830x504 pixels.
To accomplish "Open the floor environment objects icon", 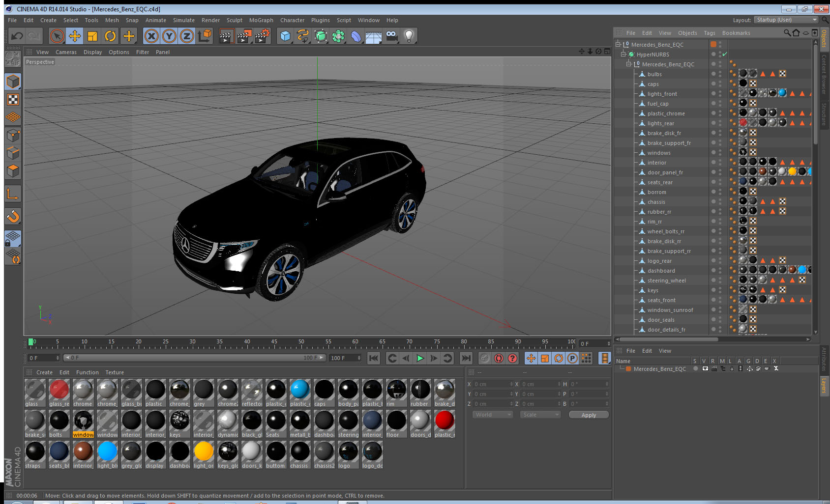I will 374,36.
